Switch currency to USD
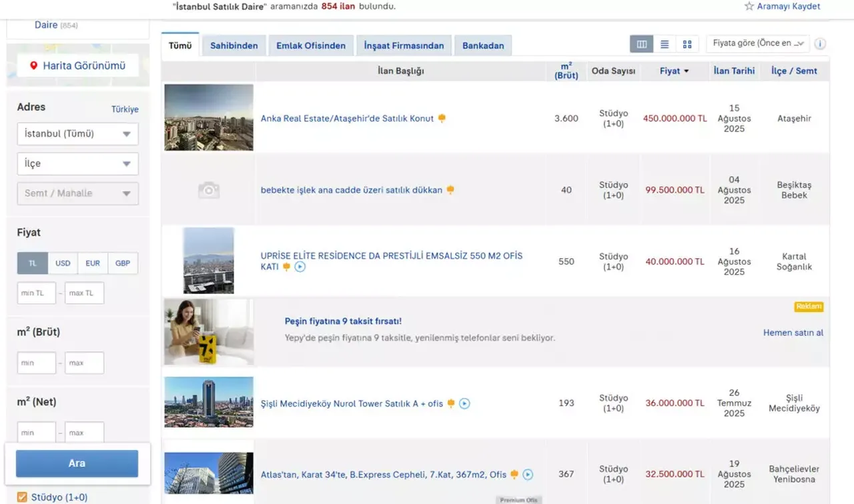 click(62, 263)
